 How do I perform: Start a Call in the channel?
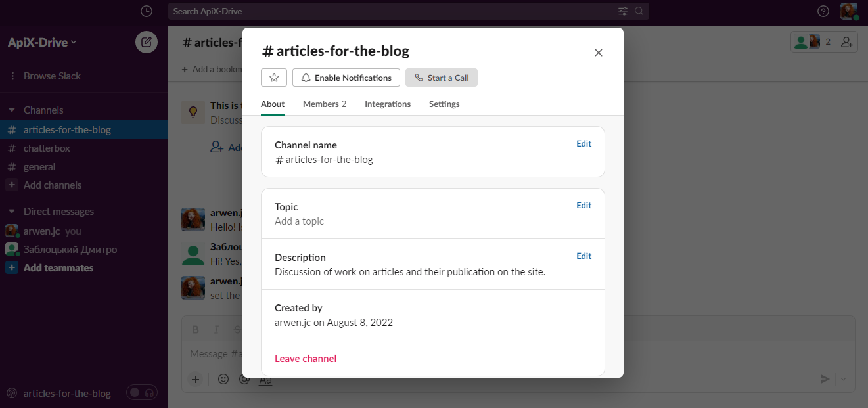(x=442, y=78)
